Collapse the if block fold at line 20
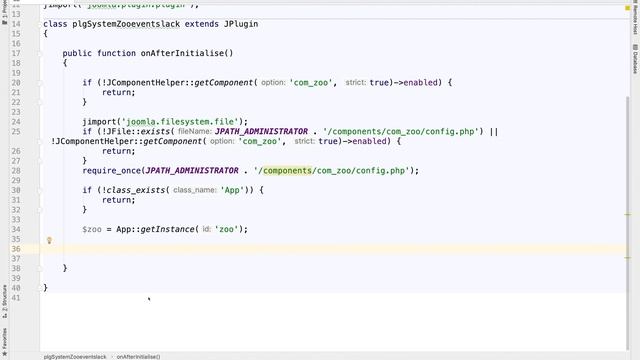Viewport: 640px width, 360px height. point(40,83)
